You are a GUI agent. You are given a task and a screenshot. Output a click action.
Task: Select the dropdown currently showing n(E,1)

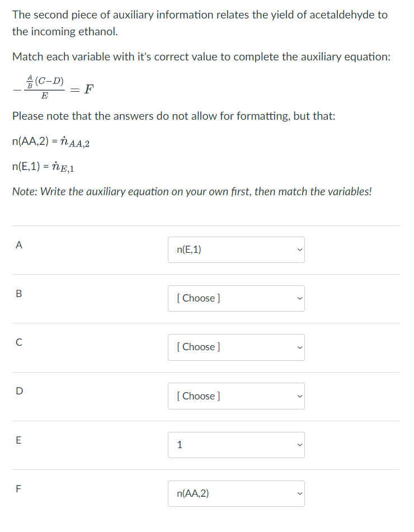236,249
